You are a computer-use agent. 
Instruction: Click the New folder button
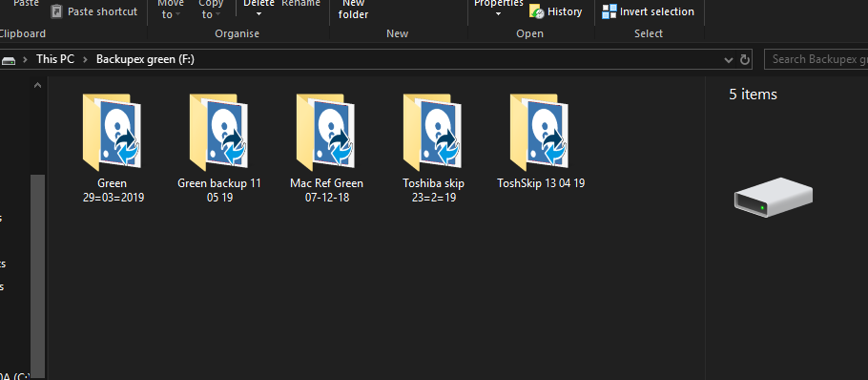coord(353,10)
